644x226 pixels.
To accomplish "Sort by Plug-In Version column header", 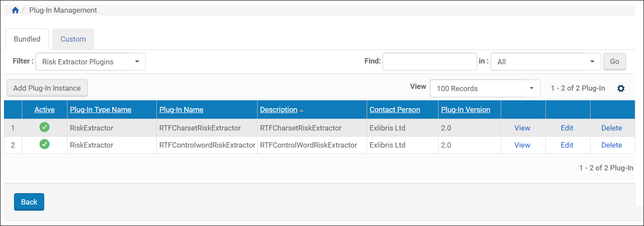I will (x=465, y=109).
